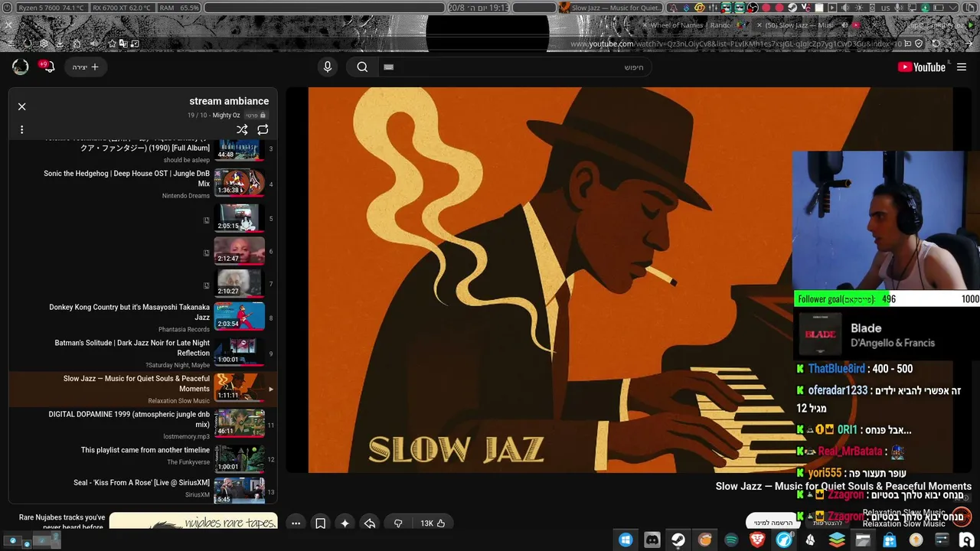Play DIGITAL DOPAMINE 1999 jungle dnb mix
The image size is (980, 551).
coord(142,425)
